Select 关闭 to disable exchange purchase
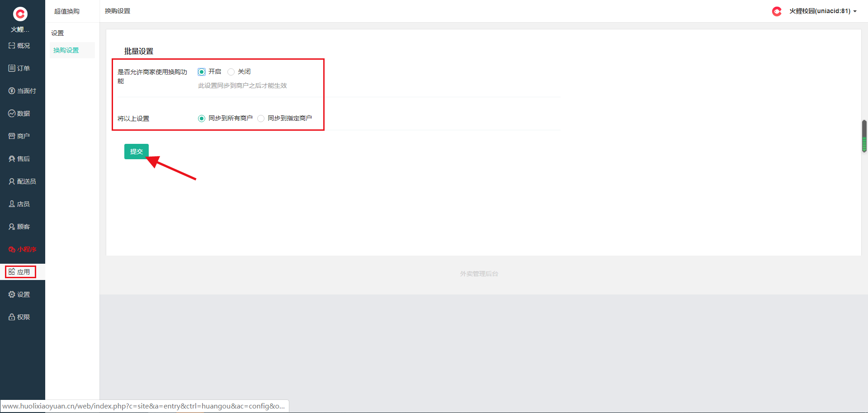This screenshot has width=868, height=413. [231, 72]
